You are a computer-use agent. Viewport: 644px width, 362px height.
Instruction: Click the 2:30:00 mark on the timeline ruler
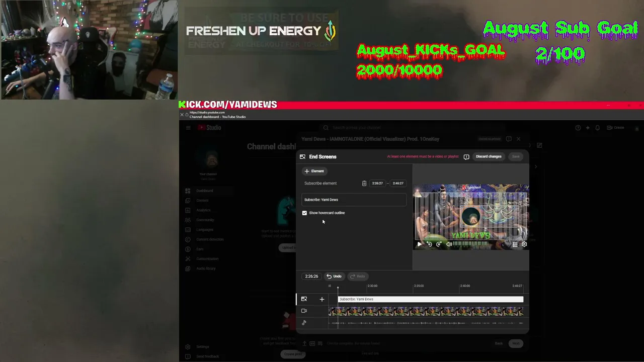tap(372, 286)
